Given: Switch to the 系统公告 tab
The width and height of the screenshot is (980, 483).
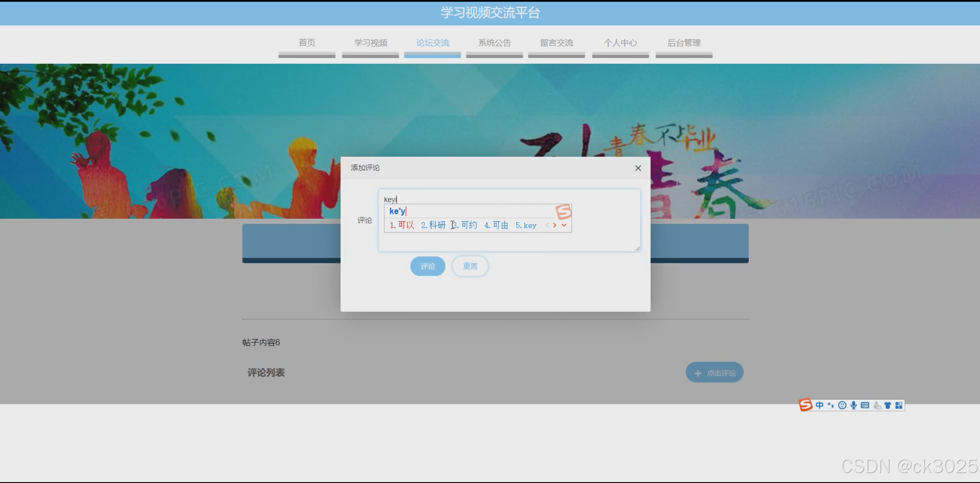Looking at the screenshot, I should coord(495,43).
